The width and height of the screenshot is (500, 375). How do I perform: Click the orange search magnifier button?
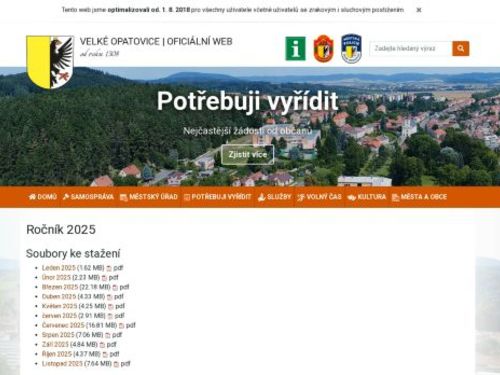461,49
